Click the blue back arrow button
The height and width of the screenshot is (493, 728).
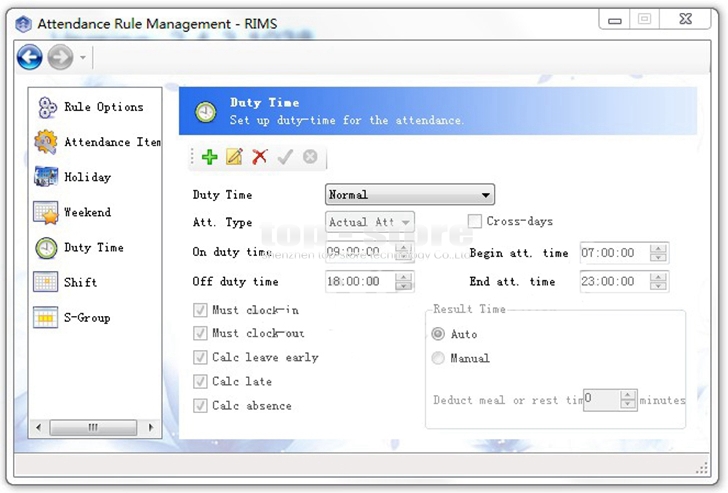tap(29, 58)
